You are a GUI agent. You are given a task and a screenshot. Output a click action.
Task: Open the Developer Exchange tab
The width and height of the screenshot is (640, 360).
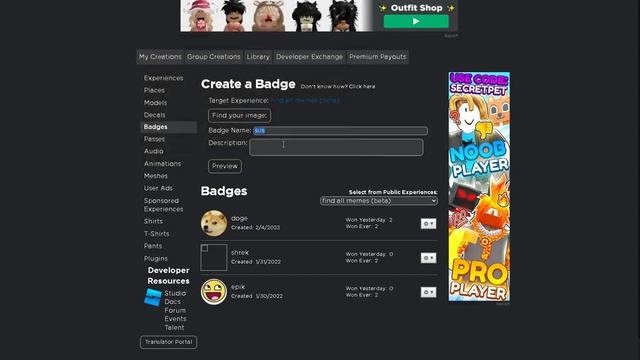[x=309, y=57]
